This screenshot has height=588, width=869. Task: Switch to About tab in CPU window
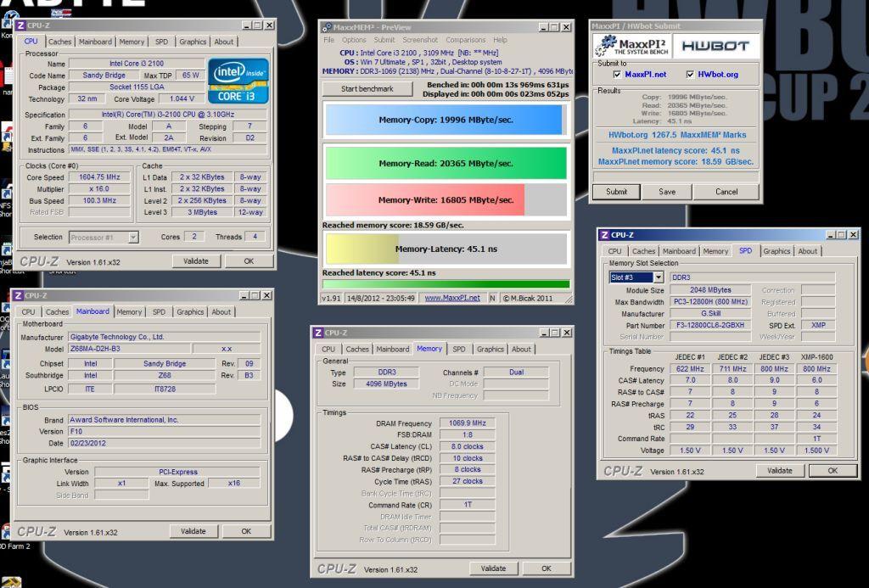pos(224,42)
